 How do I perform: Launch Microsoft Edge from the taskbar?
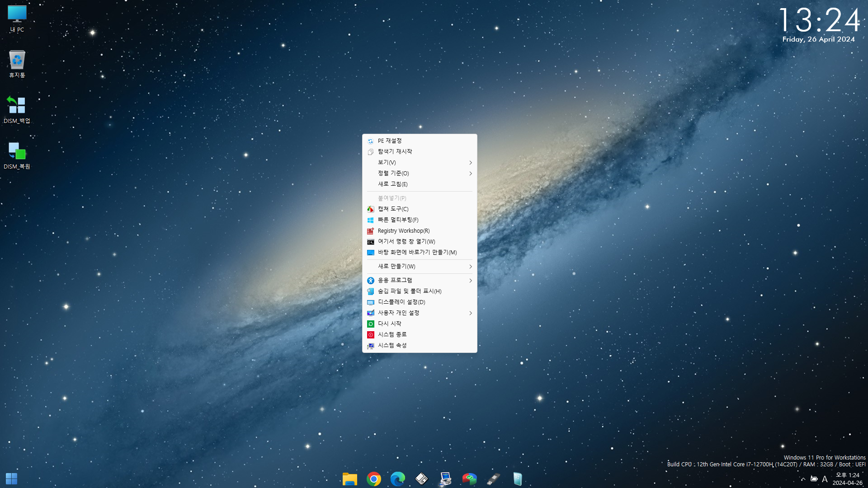tap(398, 479)
